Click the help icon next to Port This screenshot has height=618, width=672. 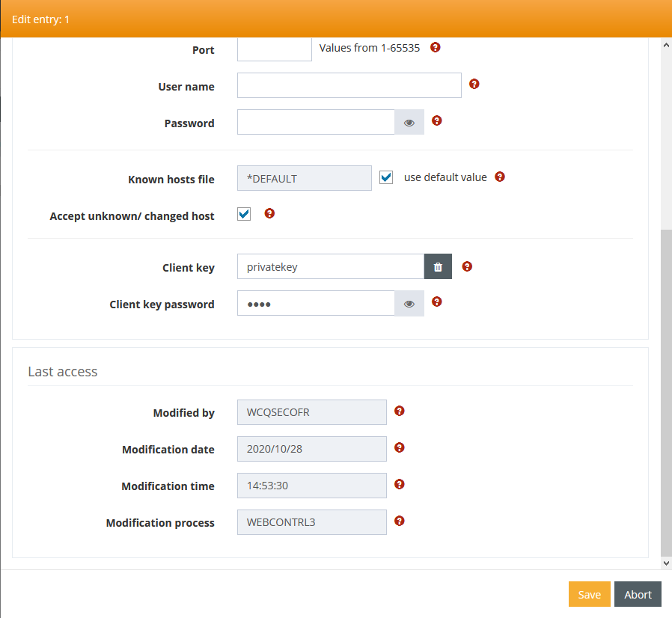point(436,47)
